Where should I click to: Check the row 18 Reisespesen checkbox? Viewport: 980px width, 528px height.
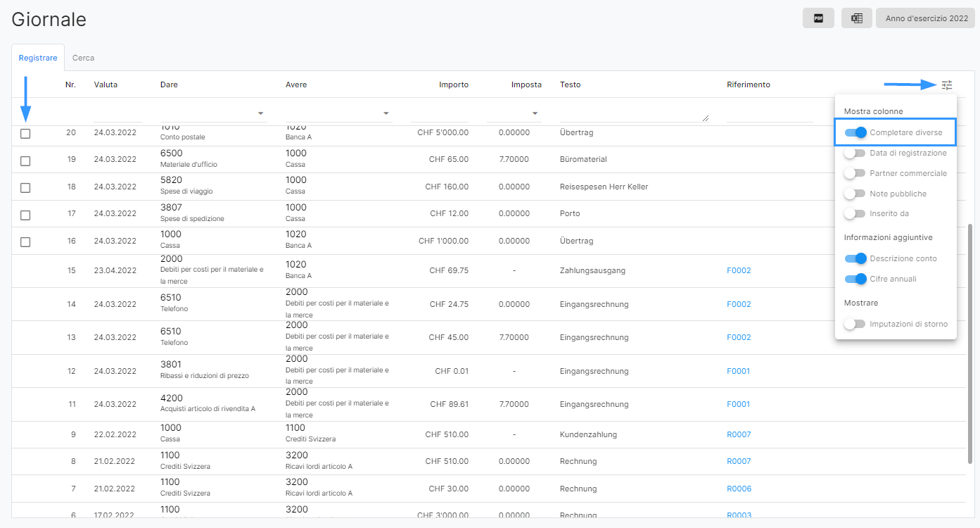pyautogui.click(x=25, y=188)
